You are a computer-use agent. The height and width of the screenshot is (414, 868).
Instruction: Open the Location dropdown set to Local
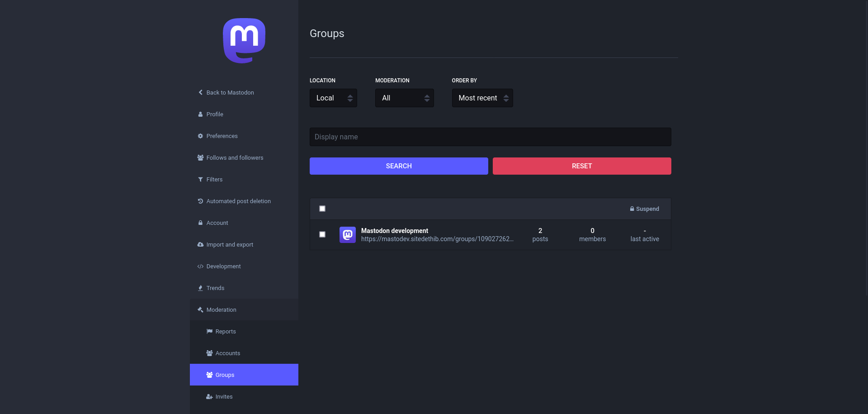click(333, 98)
